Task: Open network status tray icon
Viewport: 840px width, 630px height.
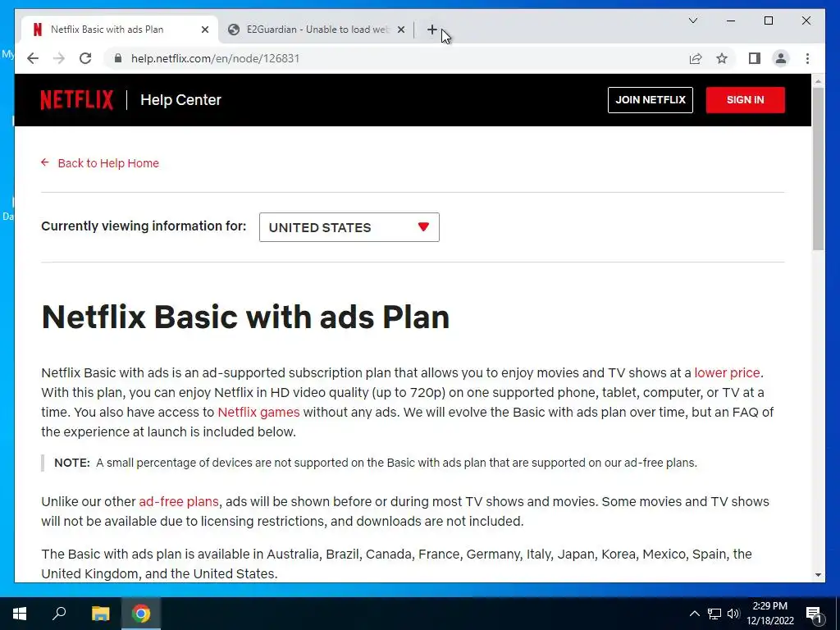Action: pos(714,614)
